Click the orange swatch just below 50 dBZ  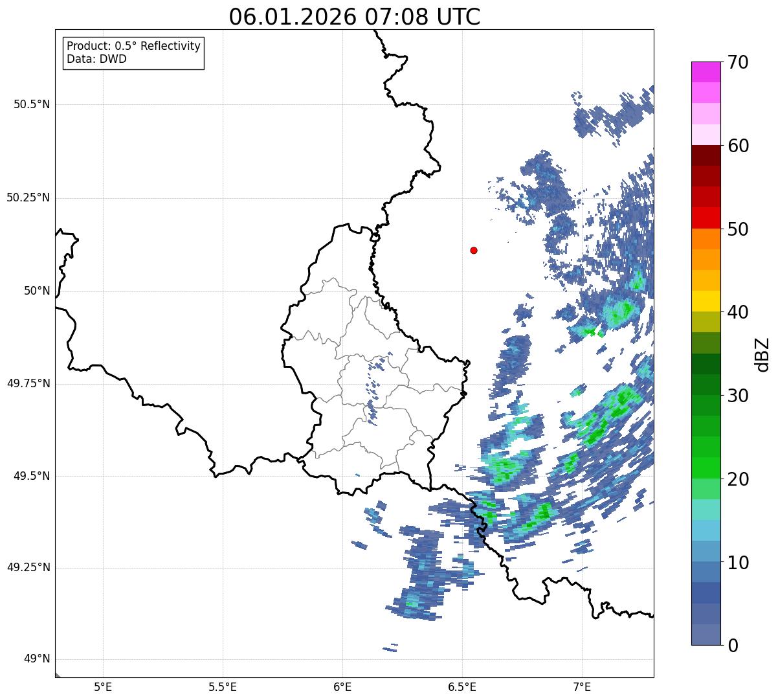click(x=706, y=239)
